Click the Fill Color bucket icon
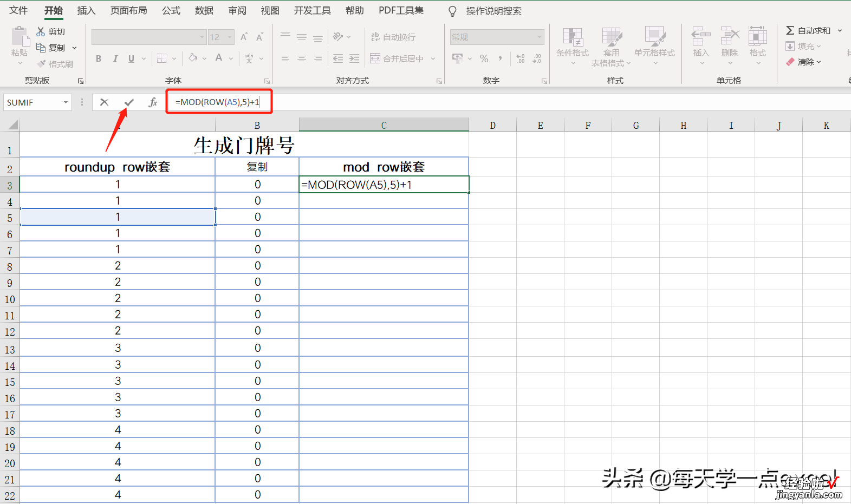This screenshot has width=851, height=504. (x=193, y=58)
